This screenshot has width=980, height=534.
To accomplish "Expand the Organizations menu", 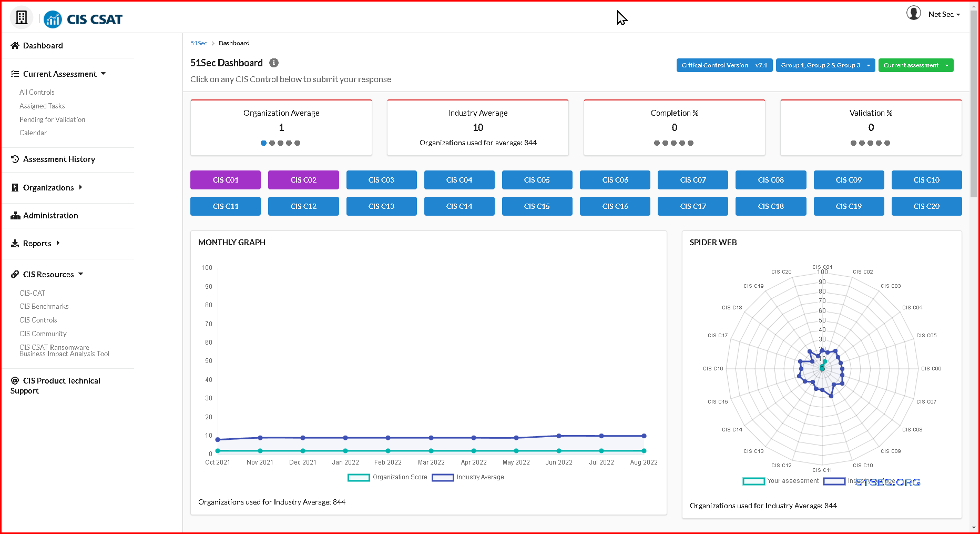I will pos(80,187).
